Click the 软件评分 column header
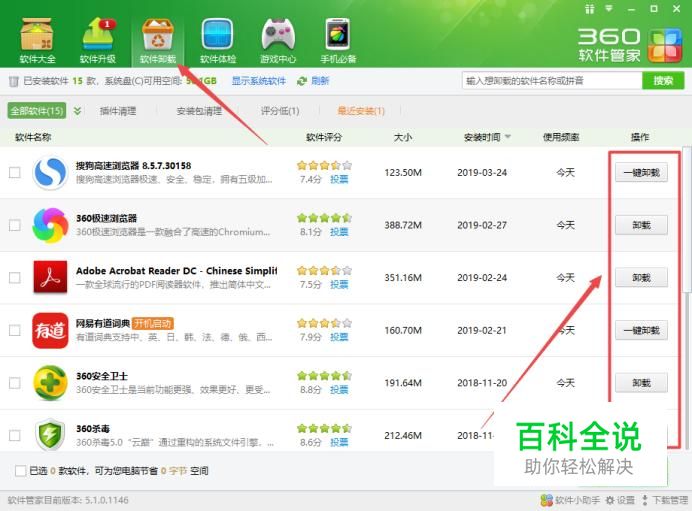Screen dimensions: 692x511 (x=324, y=137)
